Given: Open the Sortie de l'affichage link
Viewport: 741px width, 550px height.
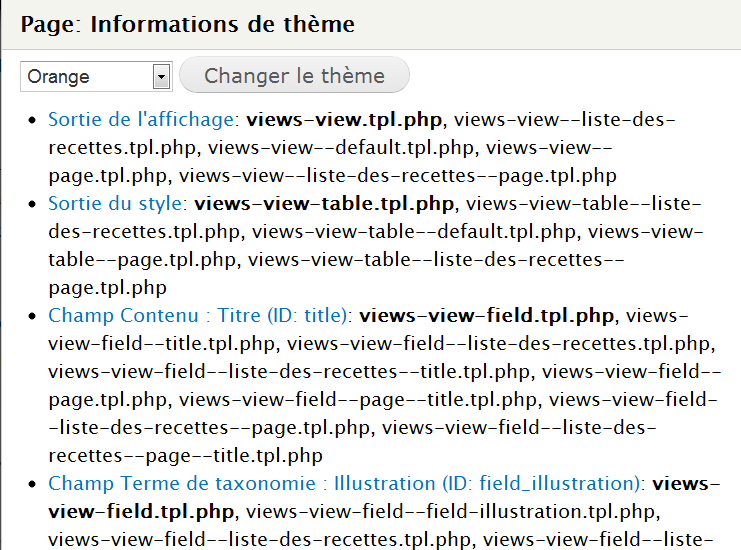Looking at the screenshot, I should click(x=143, y=120).
